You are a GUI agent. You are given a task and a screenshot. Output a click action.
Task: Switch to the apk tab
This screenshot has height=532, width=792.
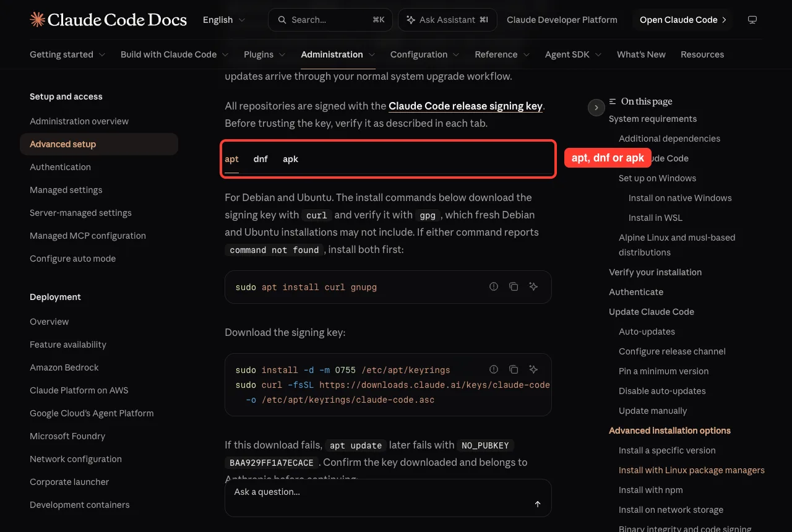pos(290,159)
